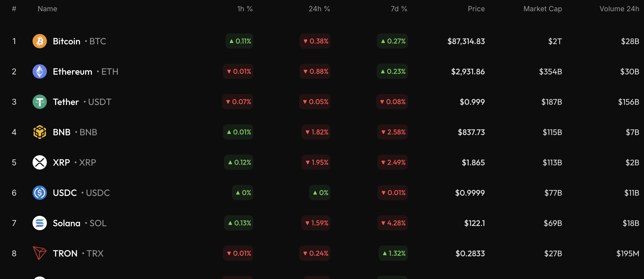The image size is (644, 279).
Task: Sort by the 7d % column header
Action: pyautogui.click(x=399, y=9)
